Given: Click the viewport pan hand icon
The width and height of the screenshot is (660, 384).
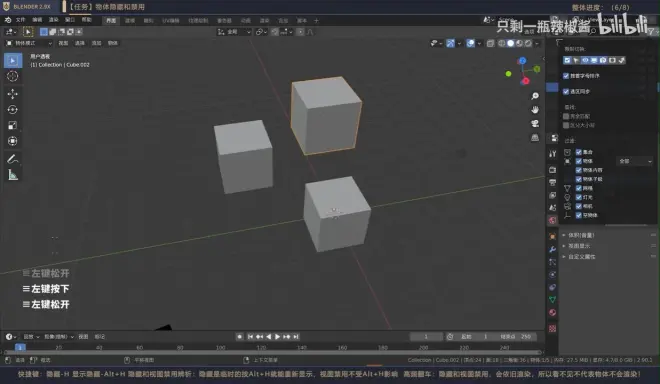Looking at the screenshot, I should coord(535,109).
